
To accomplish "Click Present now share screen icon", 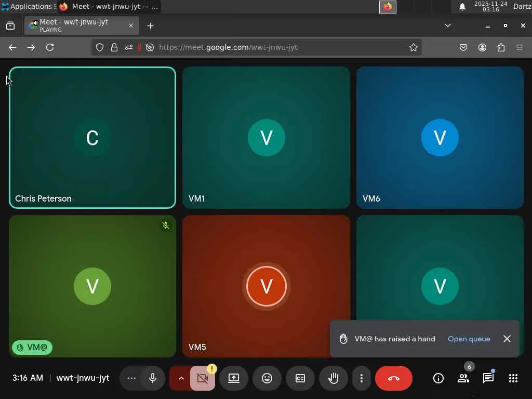I will 234,378.
